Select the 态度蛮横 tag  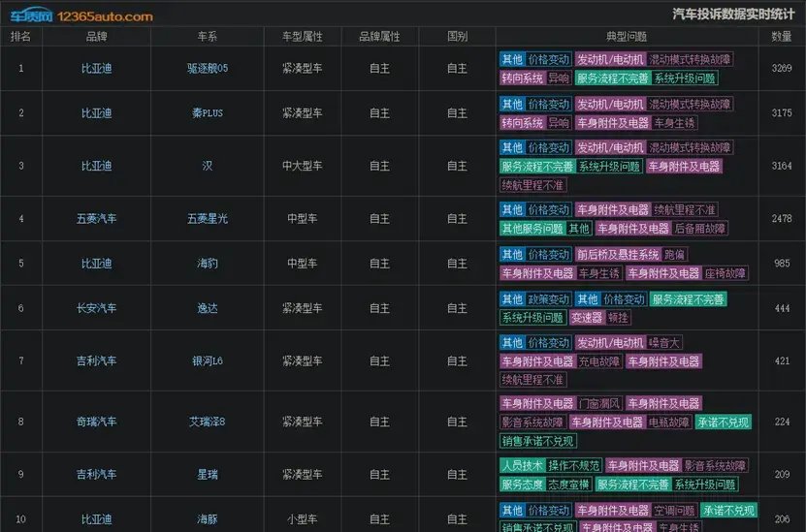(568, 485)
